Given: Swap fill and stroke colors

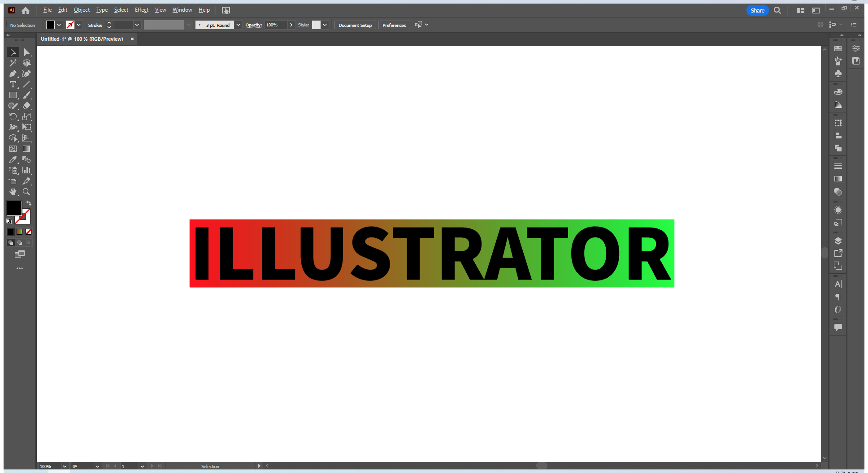Looking at the screenshot, I should [29, 203].
